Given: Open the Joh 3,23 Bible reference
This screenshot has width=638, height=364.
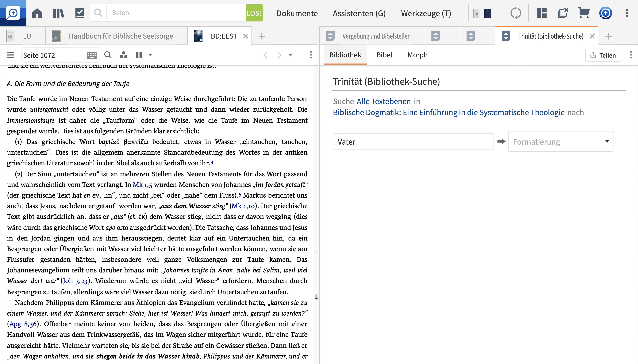Looking at the screenshot, I should tap(75, 281).
